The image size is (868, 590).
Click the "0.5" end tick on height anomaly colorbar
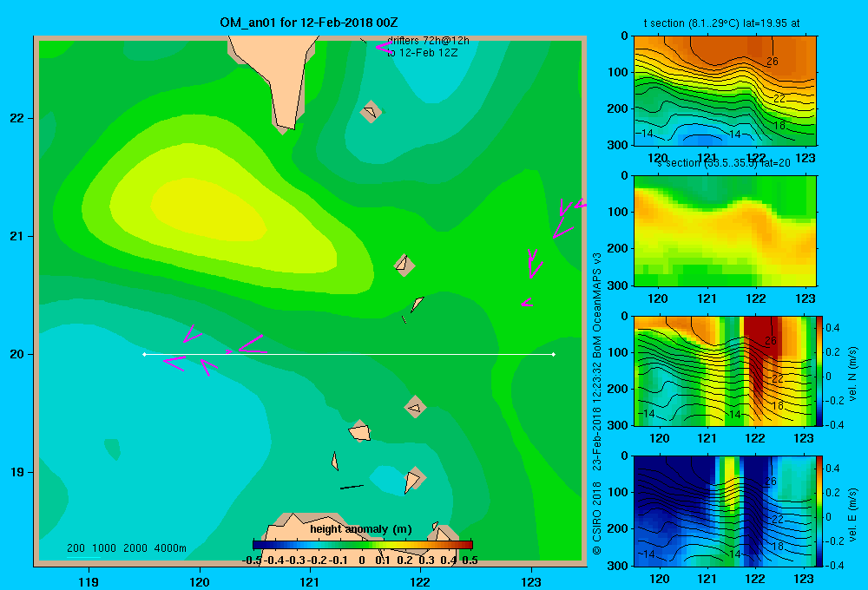(x=470, y=560)
